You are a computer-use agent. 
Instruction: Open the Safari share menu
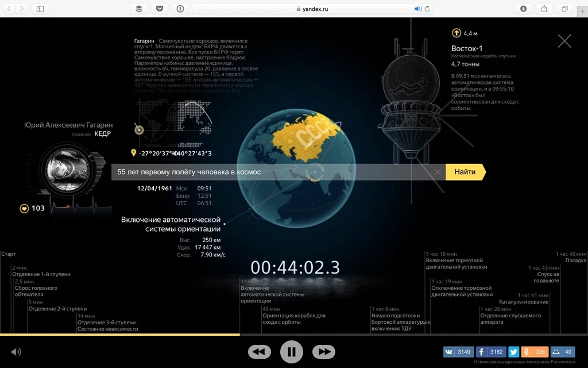pos(544,9)
